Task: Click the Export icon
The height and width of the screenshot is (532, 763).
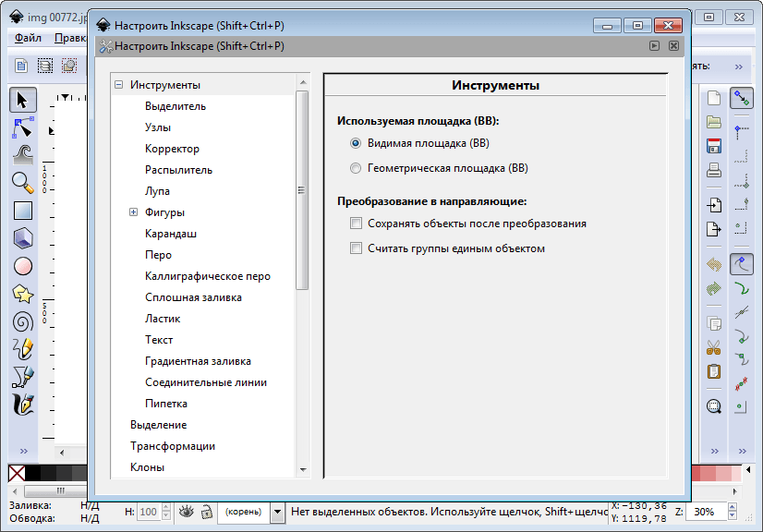Action: [714, 229]
